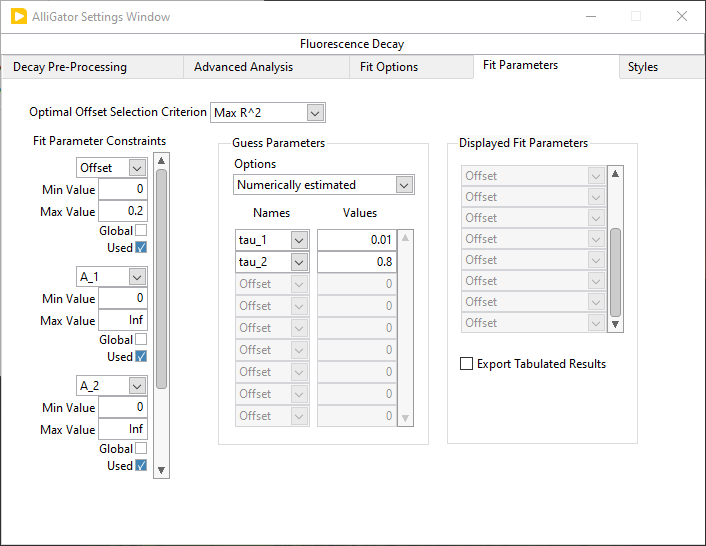Close the AlliGator Settings Window

click(682, 17)
